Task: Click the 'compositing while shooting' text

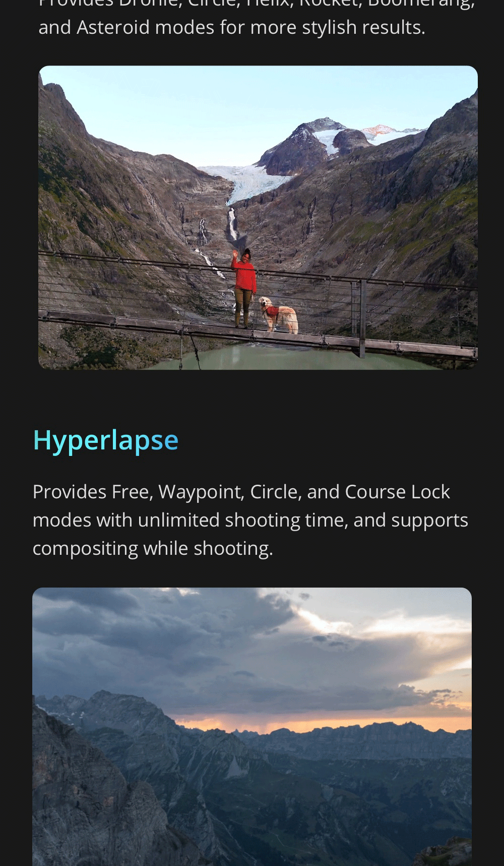Action: click(x=153, y=549)
